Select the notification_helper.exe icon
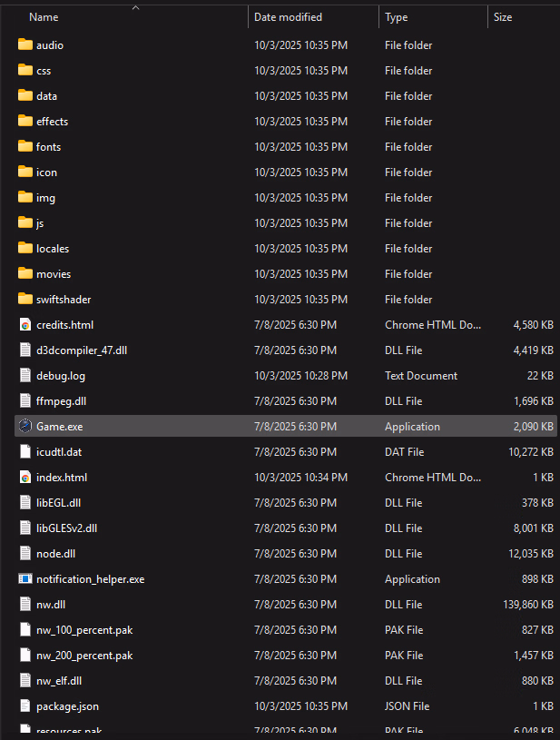This screenshot has width=560, height=740. 25,579
